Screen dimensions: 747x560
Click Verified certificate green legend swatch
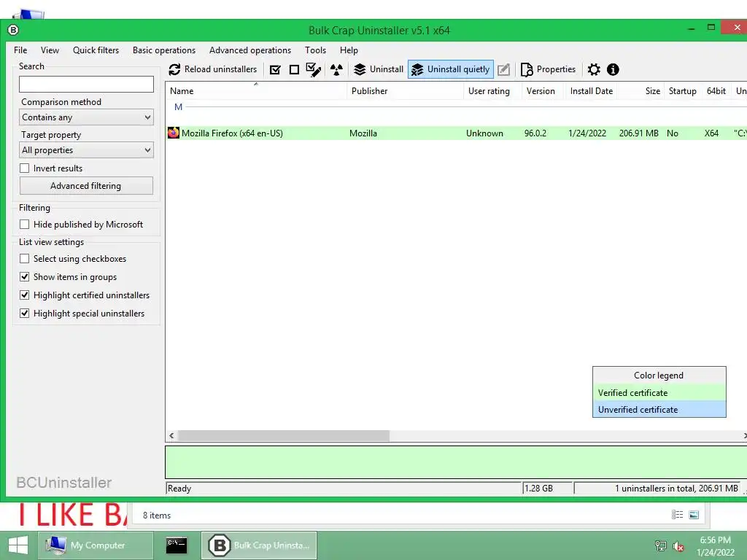[659, 393]
